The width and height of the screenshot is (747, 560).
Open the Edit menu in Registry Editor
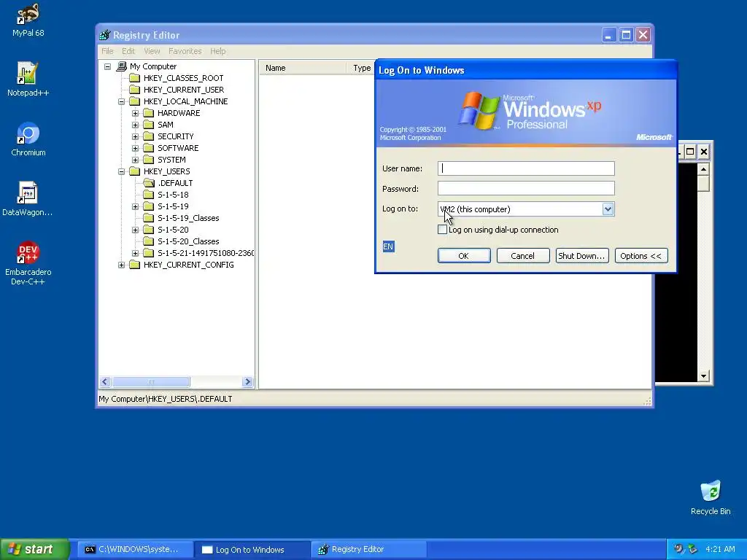tap(128, 51)
